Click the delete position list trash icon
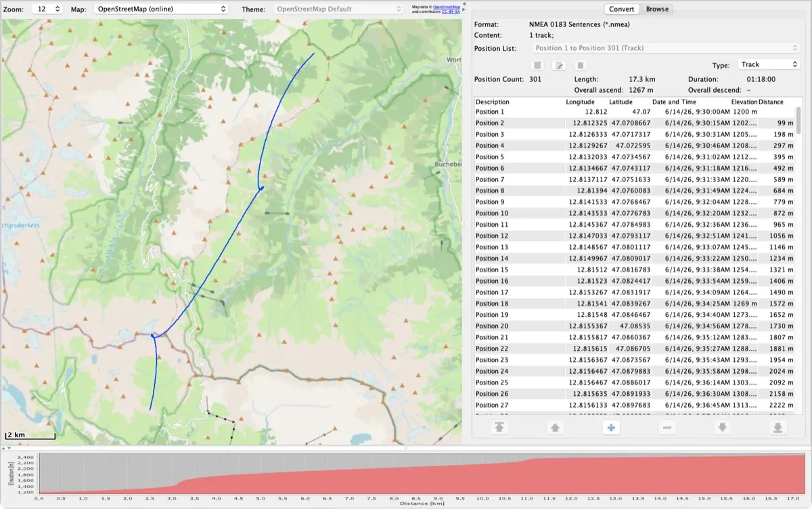This screenshot has width=812, height=509. [580, 66]
